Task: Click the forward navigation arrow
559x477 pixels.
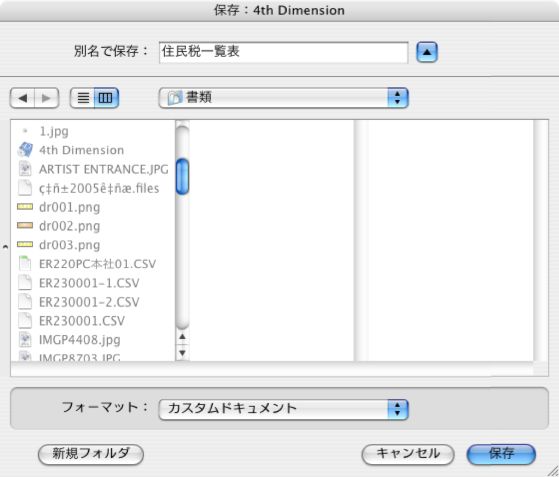Action: click(47, 98)
